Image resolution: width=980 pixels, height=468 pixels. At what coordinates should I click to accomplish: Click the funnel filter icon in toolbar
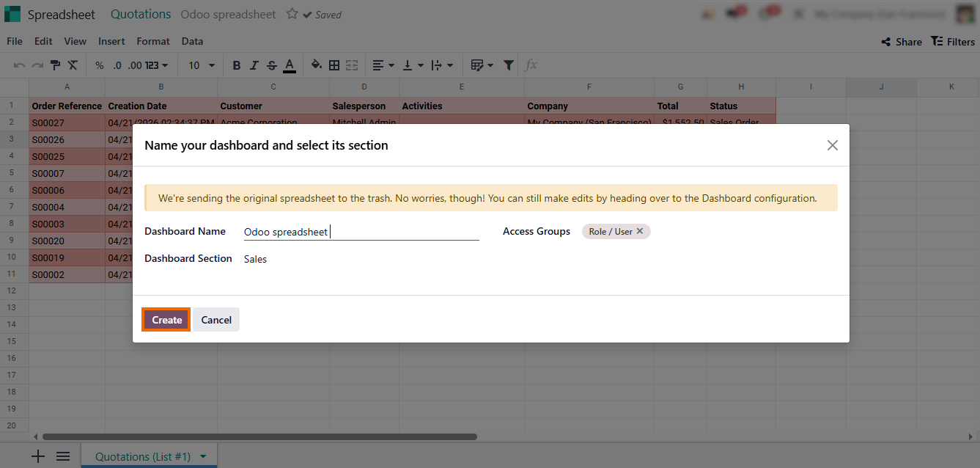pyautogui.click(x=509, y=65)
